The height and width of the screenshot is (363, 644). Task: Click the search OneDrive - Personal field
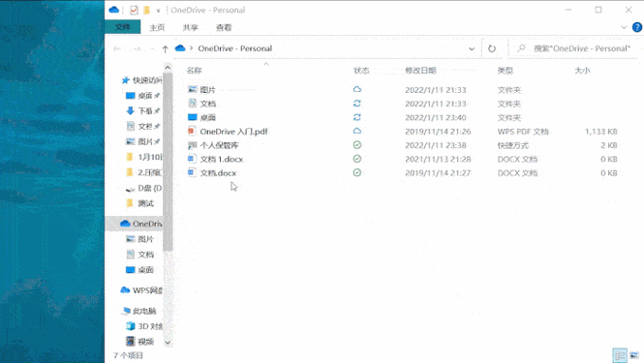575,48
